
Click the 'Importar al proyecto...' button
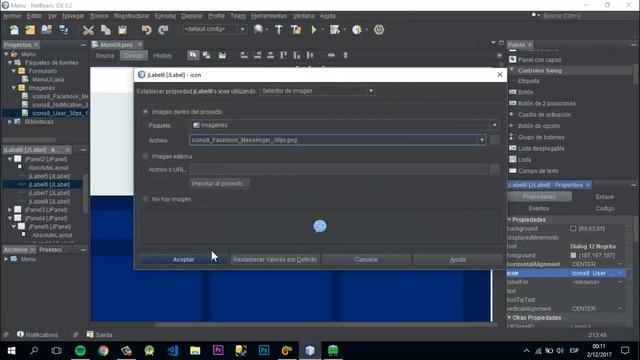[220, 184]
